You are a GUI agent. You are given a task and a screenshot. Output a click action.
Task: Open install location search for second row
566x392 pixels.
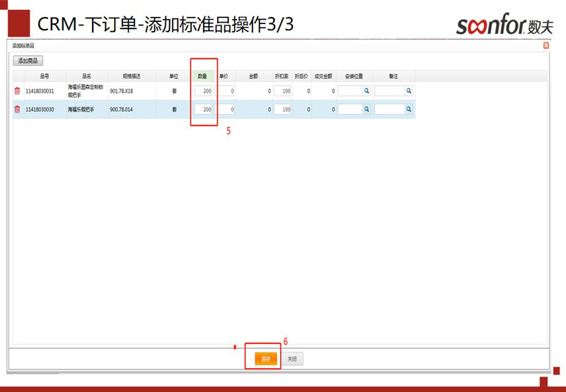[x=366, y=110]
